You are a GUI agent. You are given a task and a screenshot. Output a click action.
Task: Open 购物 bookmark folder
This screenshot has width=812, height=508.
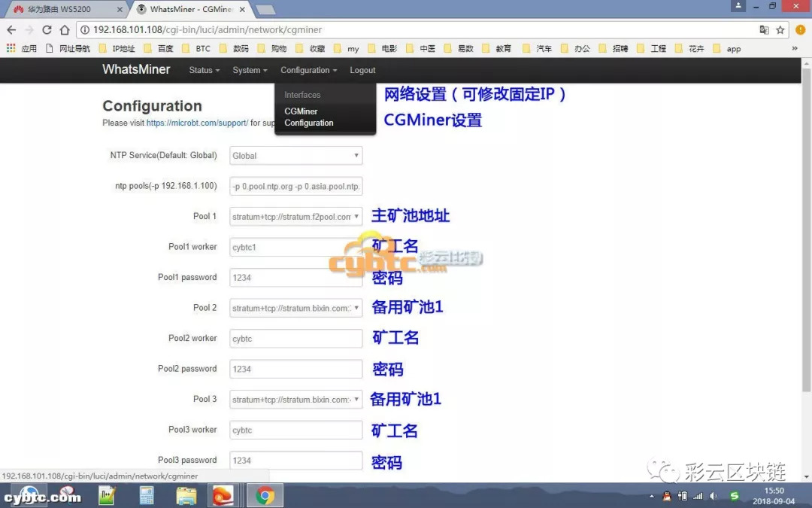click(x=272, y=48)
